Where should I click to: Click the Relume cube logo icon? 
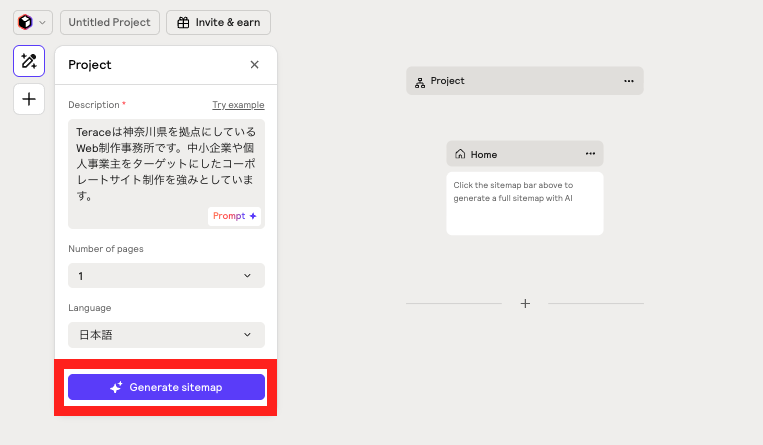[x=25, y=22]
